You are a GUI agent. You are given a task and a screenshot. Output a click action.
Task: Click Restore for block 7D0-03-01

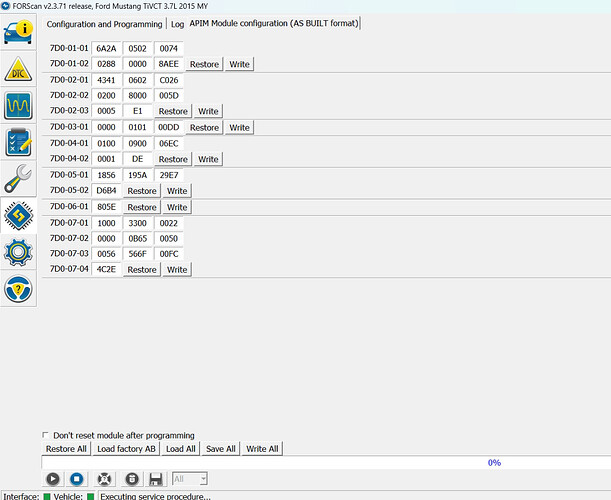point(204,128)
